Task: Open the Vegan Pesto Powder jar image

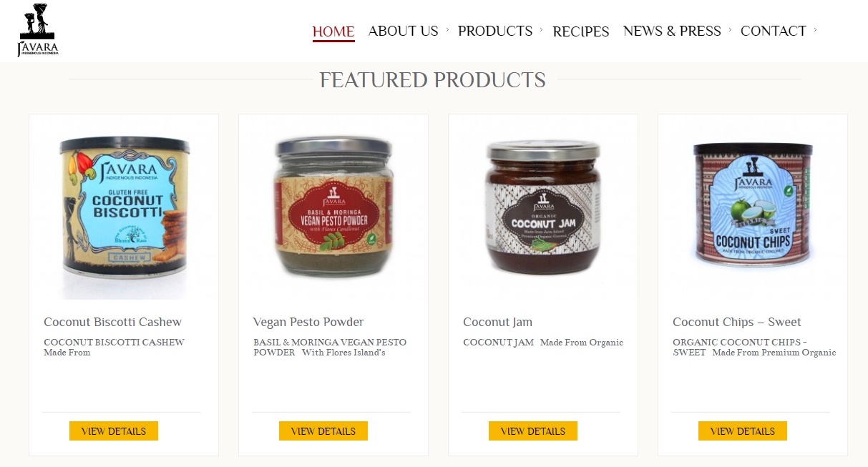Action: point(333,207)
